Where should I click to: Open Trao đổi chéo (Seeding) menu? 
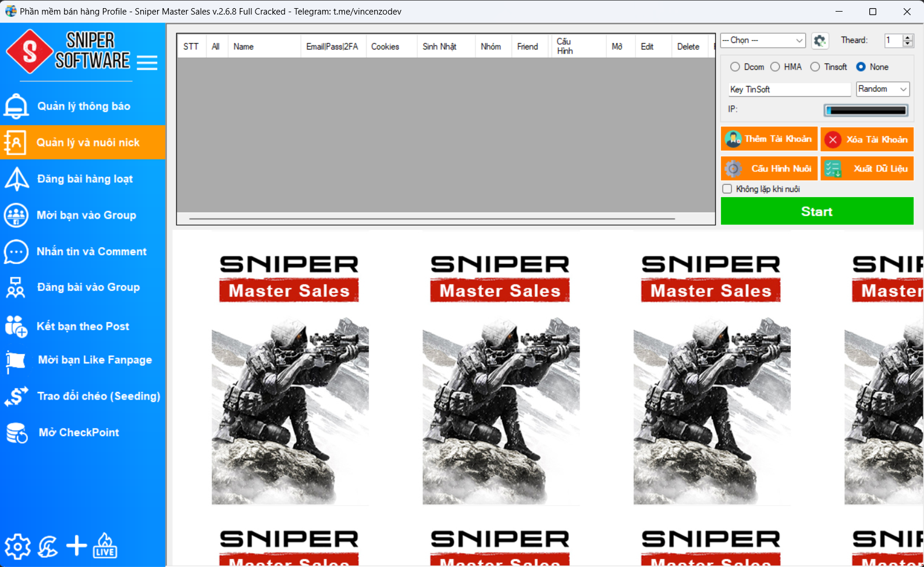98,397
